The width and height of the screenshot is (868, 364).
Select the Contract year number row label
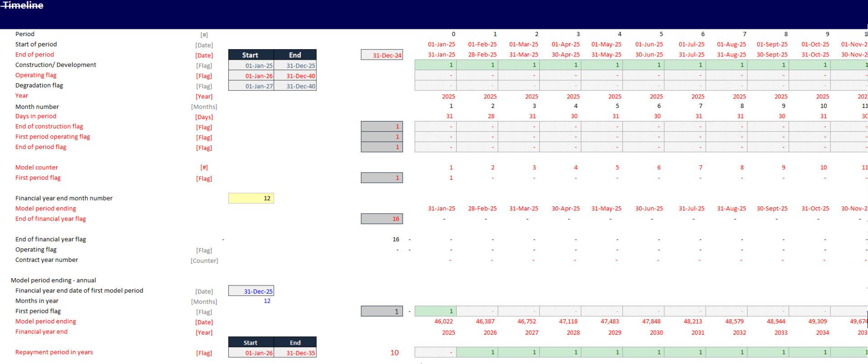pyautogui.click(x=47, y=260)
